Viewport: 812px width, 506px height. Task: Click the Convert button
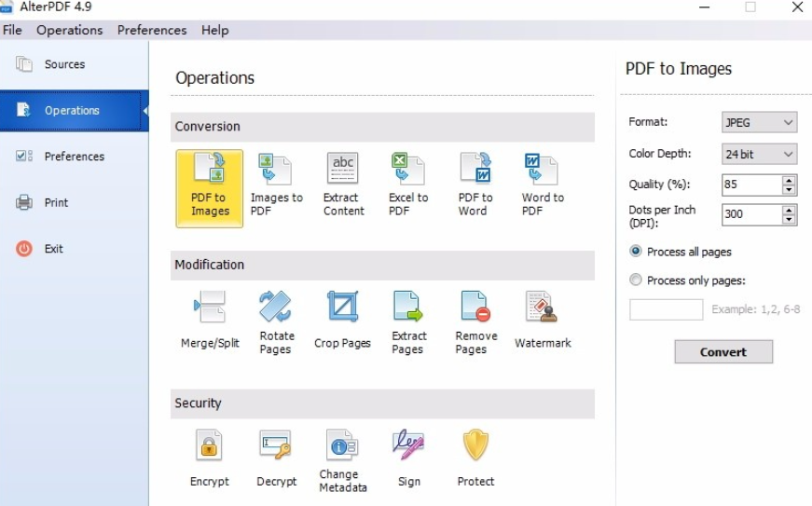pyautogui.click(x=723, y=352)
